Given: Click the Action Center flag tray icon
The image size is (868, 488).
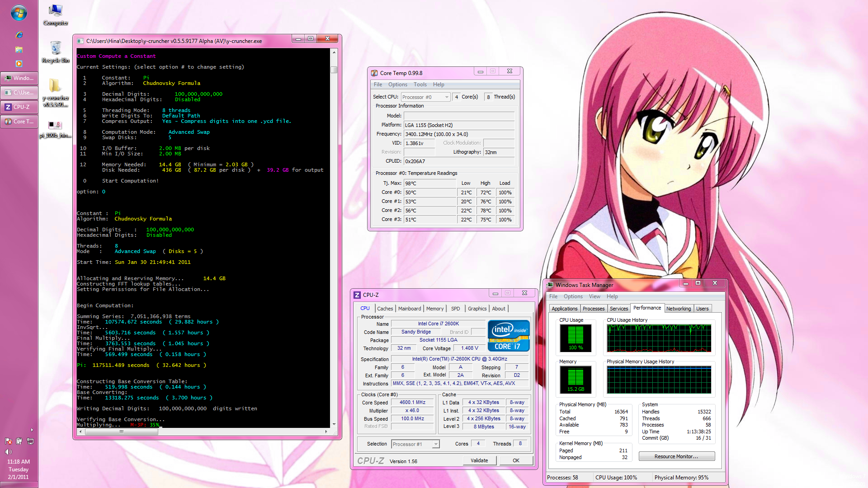Looking at the screenshot, I should (x=8, y=441).
